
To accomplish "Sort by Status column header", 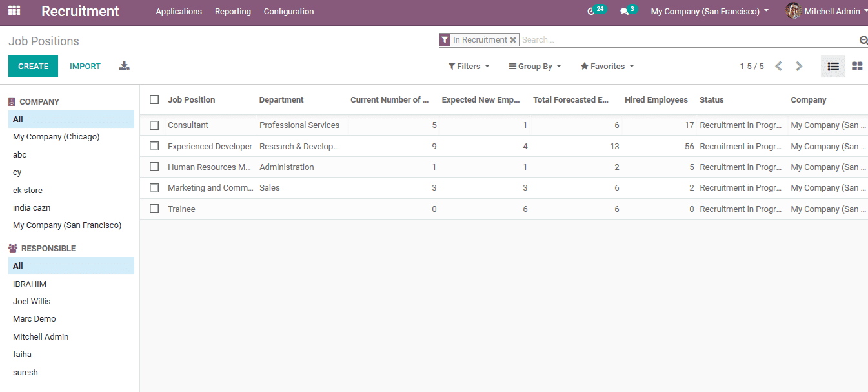I will tap(712, 100).
